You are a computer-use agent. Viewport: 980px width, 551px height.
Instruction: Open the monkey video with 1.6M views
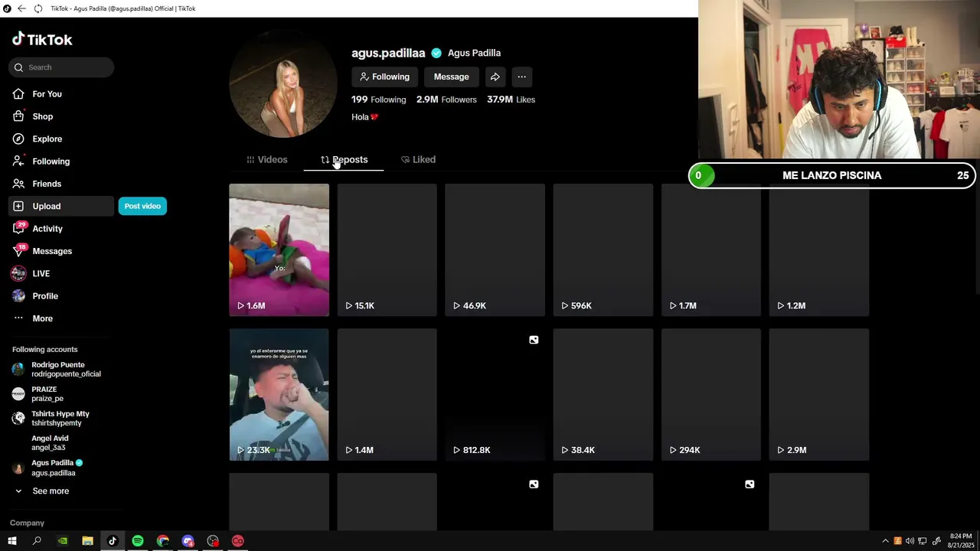click(x=279, y=249)
